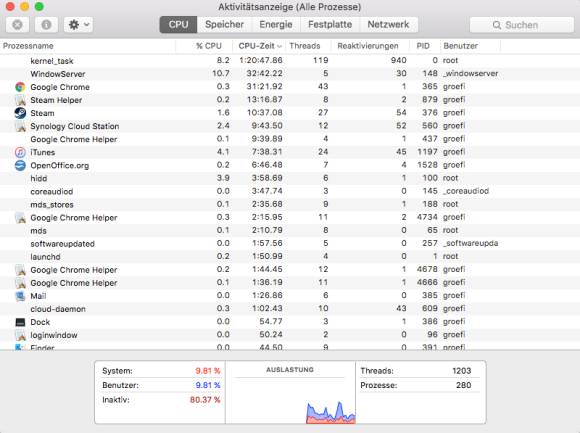The width and height of the screenshot is (580, 433).
Task: Click the Google Chrome icon in list
Action: pos(20,87)
